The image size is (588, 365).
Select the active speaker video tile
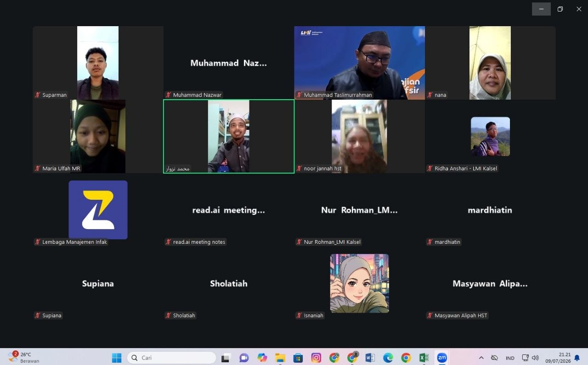point(229,136)
